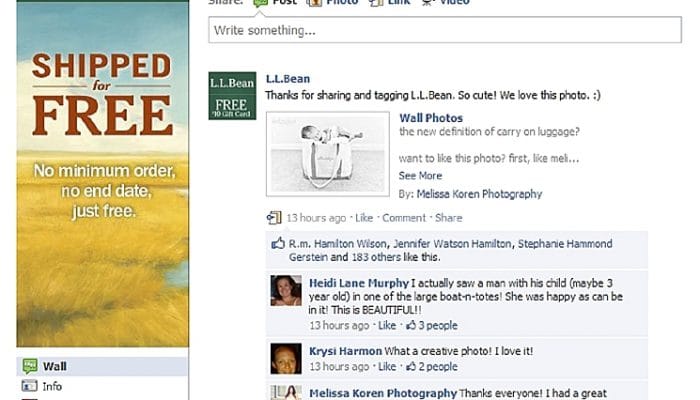Screen dimensions: 700x400
Task: Open Krysi Harmon's name link
Action: [x=346, y=351]
